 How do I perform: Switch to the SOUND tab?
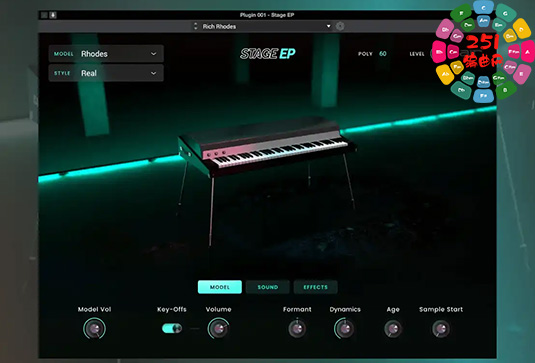pos(268,287)
